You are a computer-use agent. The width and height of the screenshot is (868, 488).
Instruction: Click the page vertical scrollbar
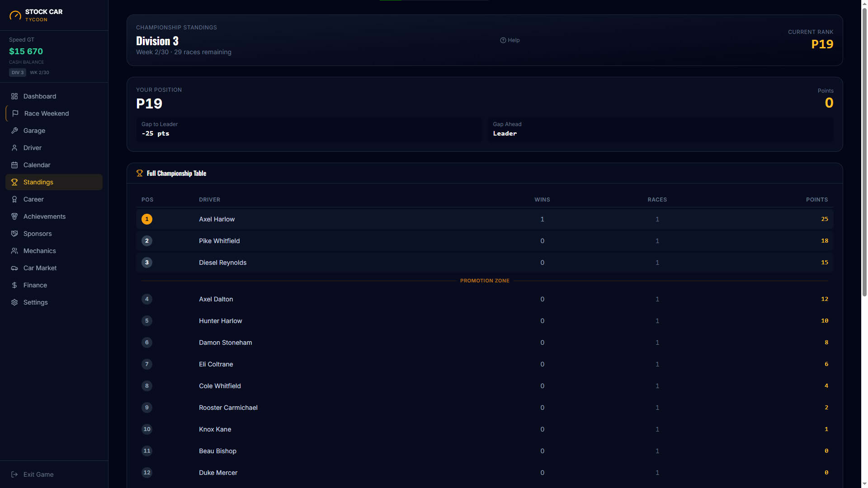[x=864, y=244]
